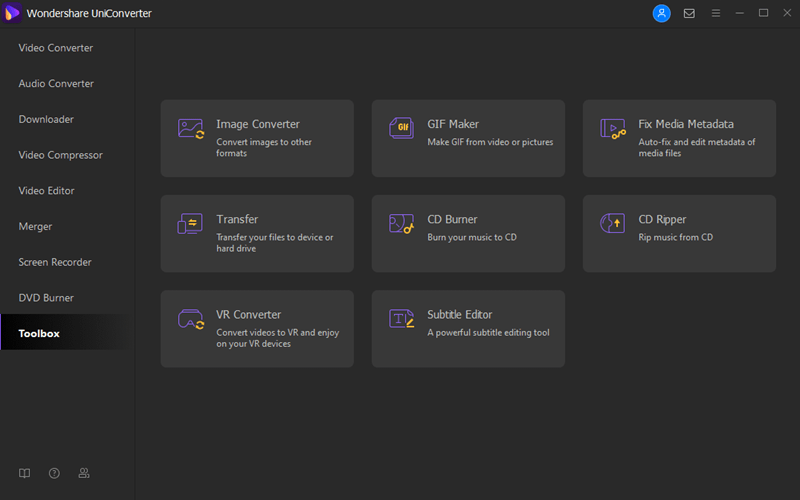The width and height of the screenshot is (800, 500).
Task: Open the mail message icon
Action: pyautogui.click(x=689, y=13)
